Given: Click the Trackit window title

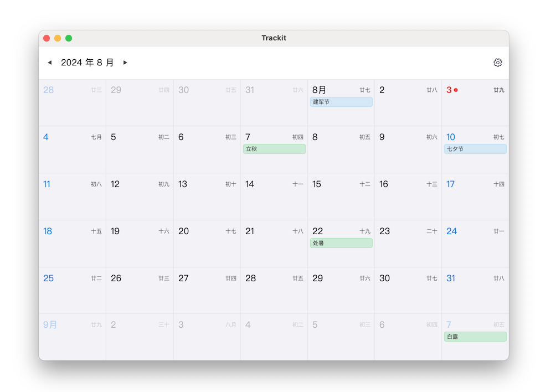Looking at the screenshot, I should (274, 38).
